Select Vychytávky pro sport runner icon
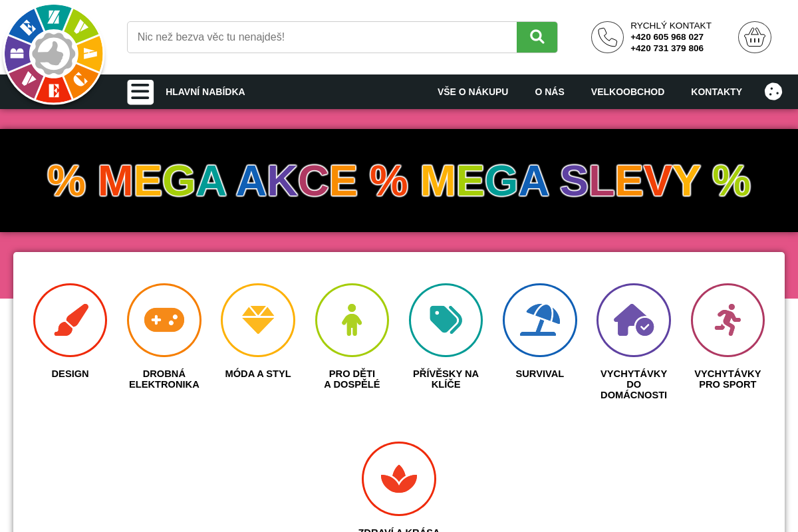 (x=728, y=320)
